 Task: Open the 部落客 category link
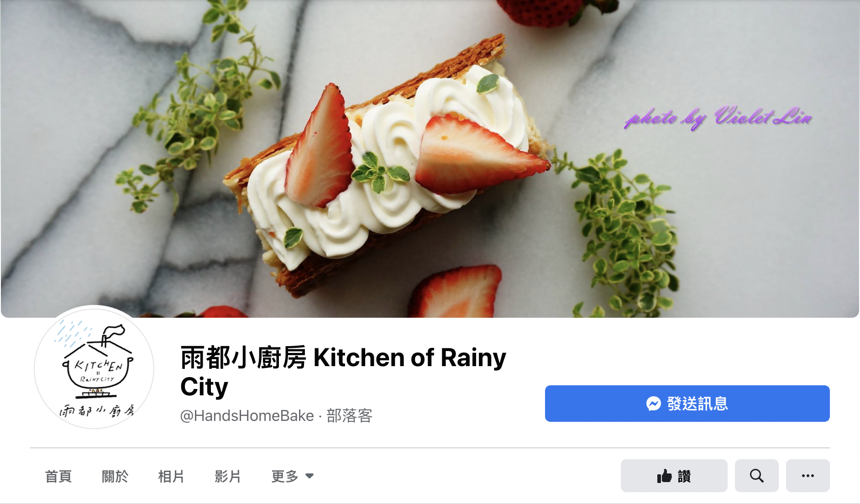pos(350,415)
